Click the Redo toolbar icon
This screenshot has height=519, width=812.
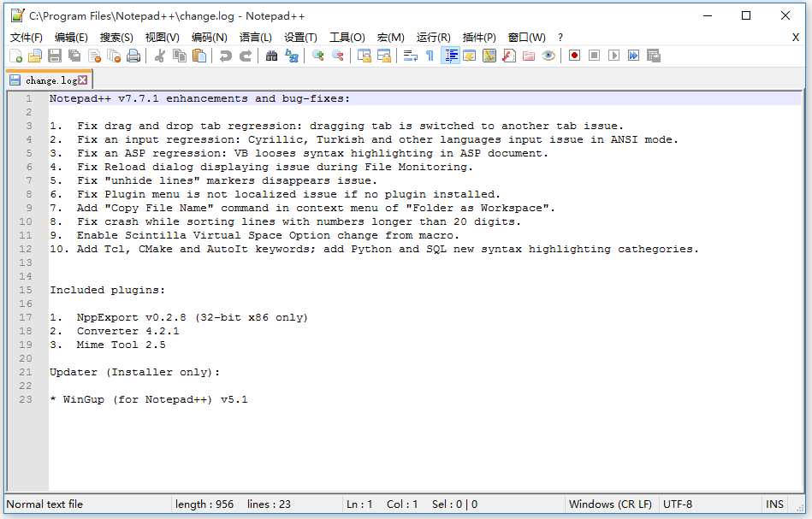click(x=246, y=56)
